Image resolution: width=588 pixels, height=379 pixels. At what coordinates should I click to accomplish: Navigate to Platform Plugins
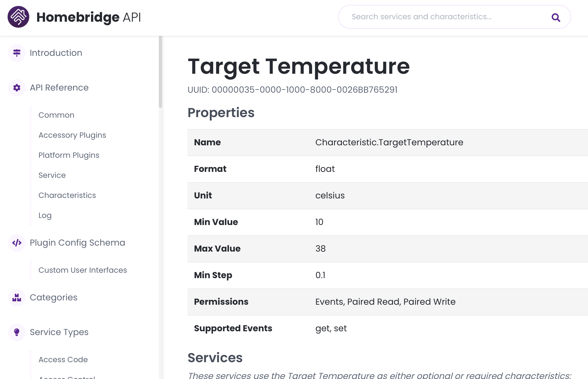tap(69, 155)
